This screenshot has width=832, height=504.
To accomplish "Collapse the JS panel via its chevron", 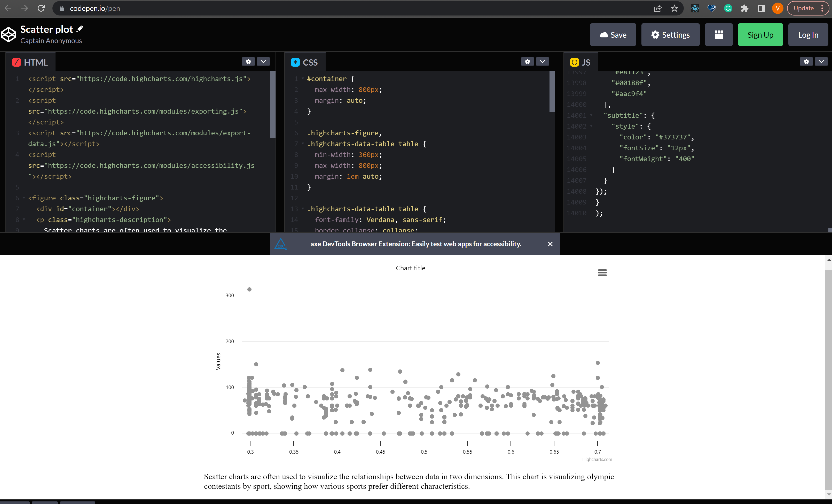I will pos(821,61).
